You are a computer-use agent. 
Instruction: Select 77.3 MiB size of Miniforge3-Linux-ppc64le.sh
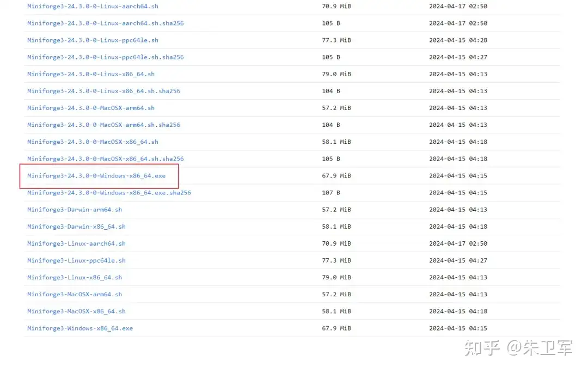tap(336, 260)
